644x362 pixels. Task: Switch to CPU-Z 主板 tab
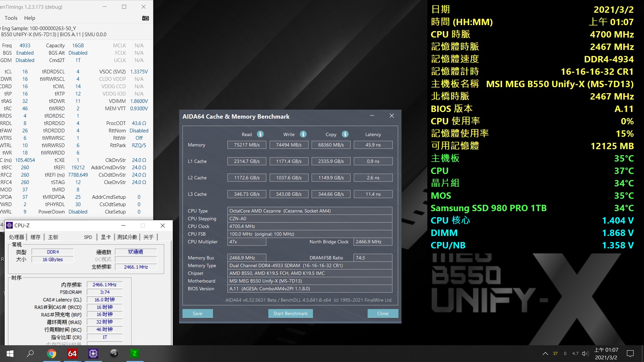click(53, 237)
